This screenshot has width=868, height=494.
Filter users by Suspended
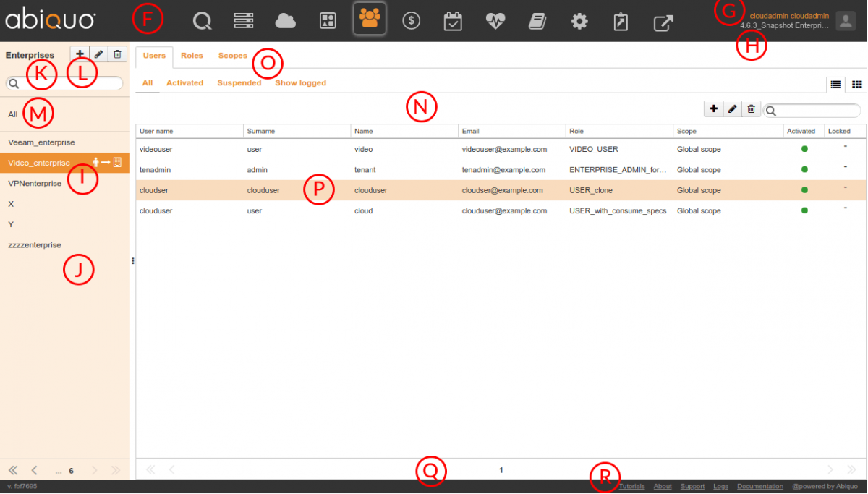[239, 83]
